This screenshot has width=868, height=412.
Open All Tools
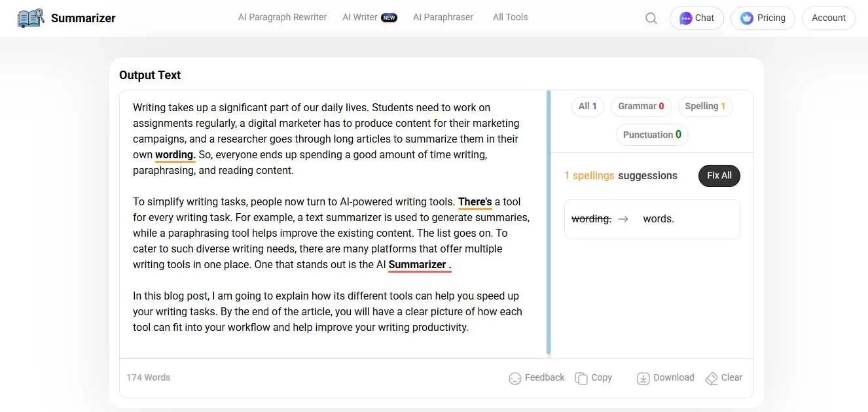click(510, 17)
